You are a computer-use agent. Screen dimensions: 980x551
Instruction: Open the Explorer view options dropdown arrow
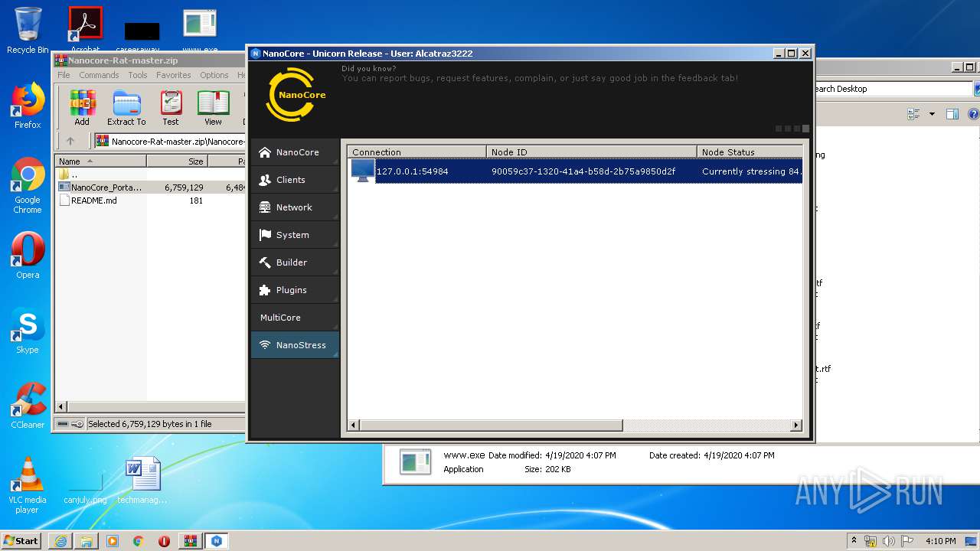(932, 114)
